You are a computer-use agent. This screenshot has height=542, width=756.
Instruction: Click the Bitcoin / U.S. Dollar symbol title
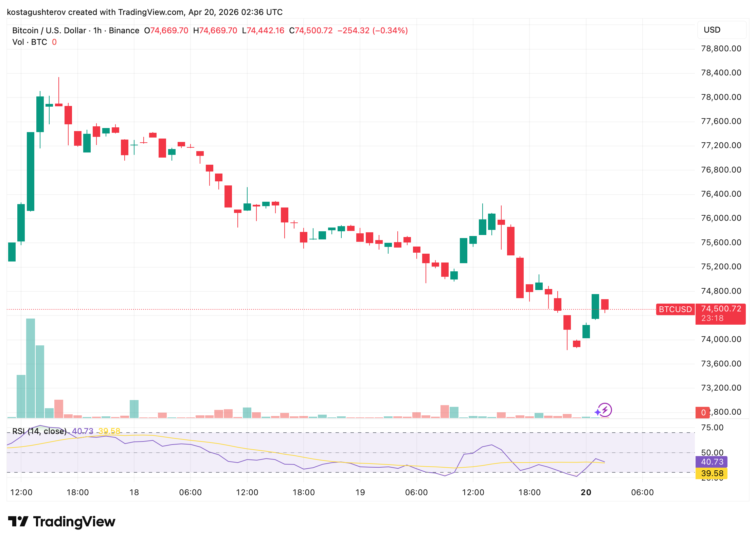49,31
